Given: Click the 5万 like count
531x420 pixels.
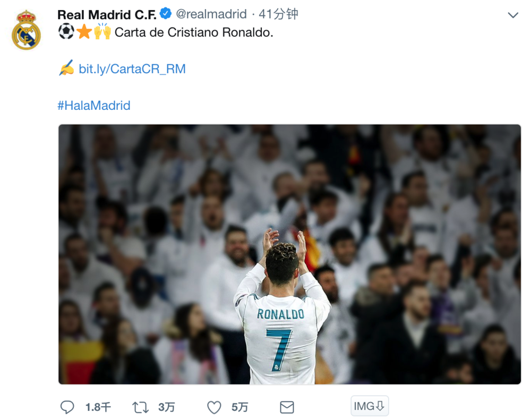Looking at the screenshot, I should pyautogui.click(x=239, y=407).
